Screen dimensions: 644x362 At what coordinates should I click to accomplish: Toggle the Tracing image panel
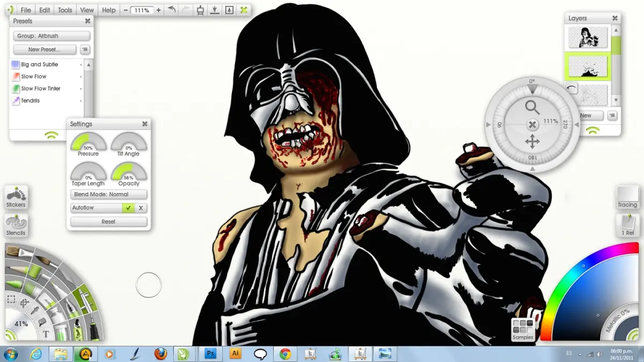click(x=627, y=197)
